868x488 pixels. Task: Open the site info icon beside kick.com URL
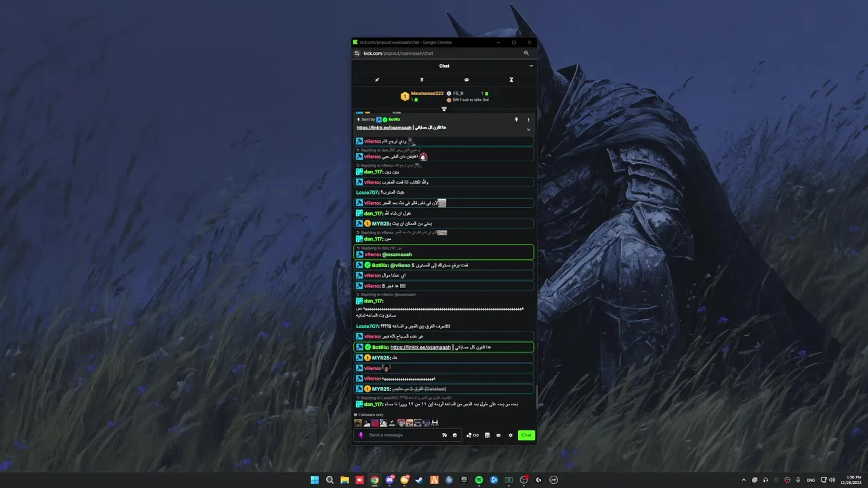click(357, 53)
